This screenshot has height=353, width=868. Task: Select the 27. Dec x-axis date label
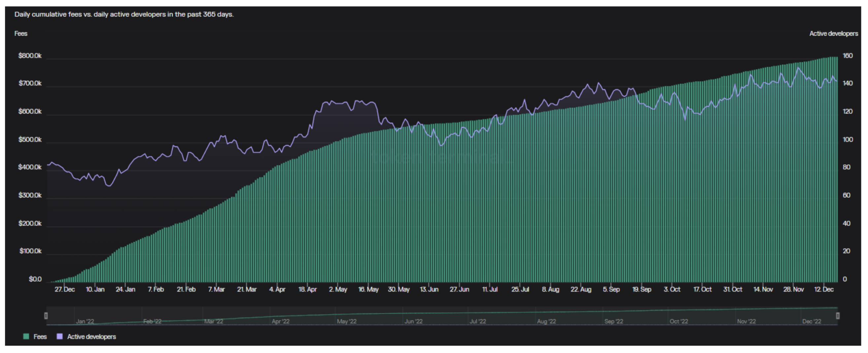[x=65, y=289]
